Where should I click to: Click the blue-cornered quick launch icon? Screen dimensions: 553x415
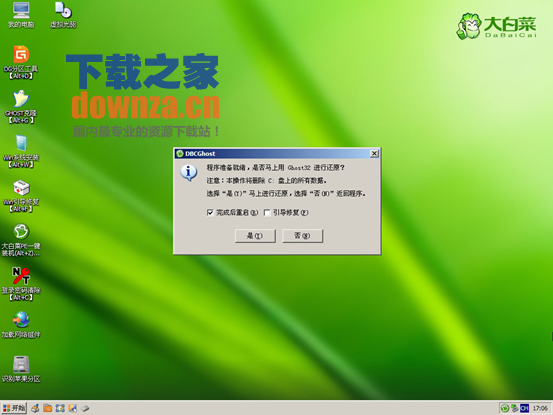pyautogui.click(x=60, y=408)
